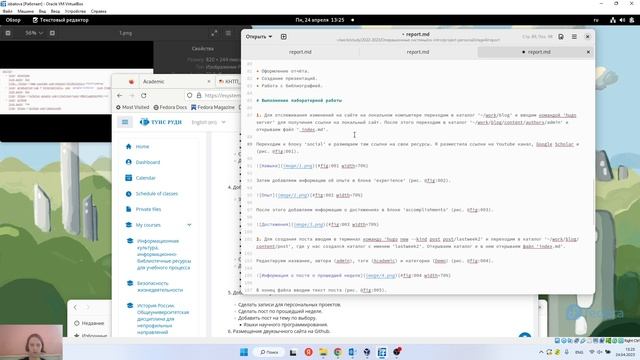
Task: Open the Открыть dropdown in text editor
Action: pyautogui.click(x=259, y=37)
